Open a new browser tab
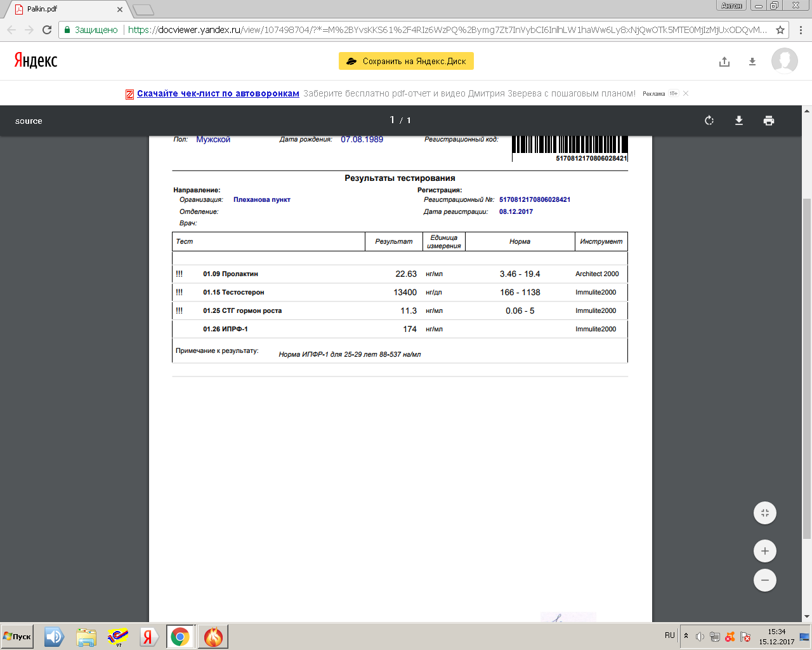The image size is (812, 650). coord(143,10)
